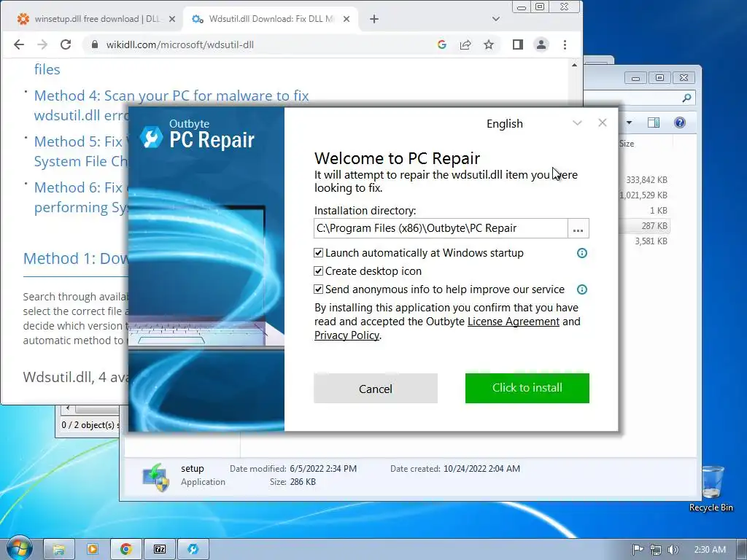
Task: Open Action Center flag in system tray
Action: pos(638,550)
